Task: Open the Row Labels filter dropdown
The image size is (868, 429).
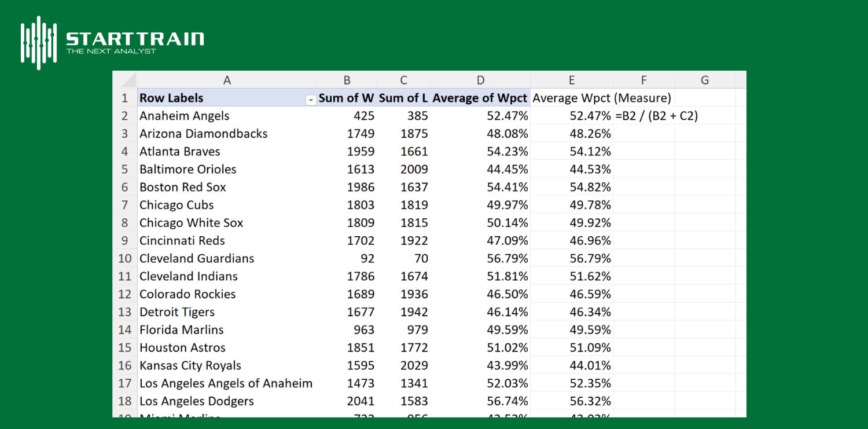Action: tap(311, 100)
